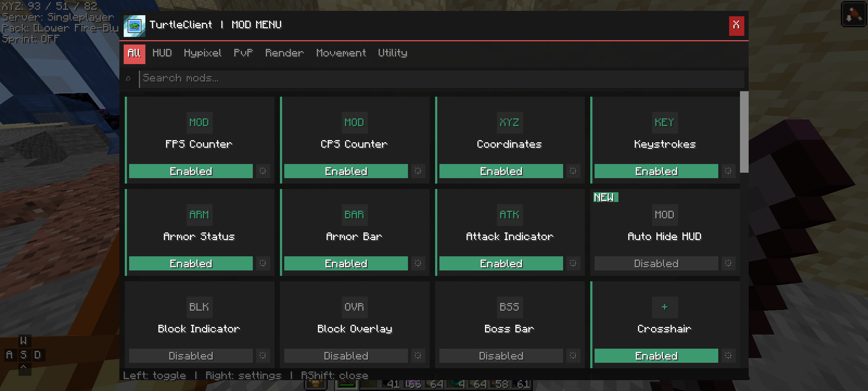The height and width of the screenshot is (391, 868).
Task: Turn off the Attack Indicator mod
Action: point(501,263)
